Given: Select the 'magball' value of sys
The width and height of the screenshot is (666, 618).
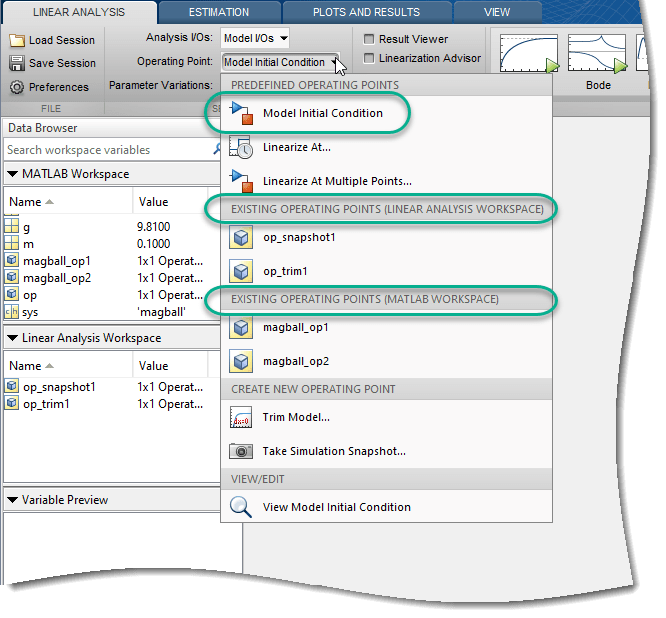Looking at the screenshot, I should pyautogui.click(x=161, y=312).
